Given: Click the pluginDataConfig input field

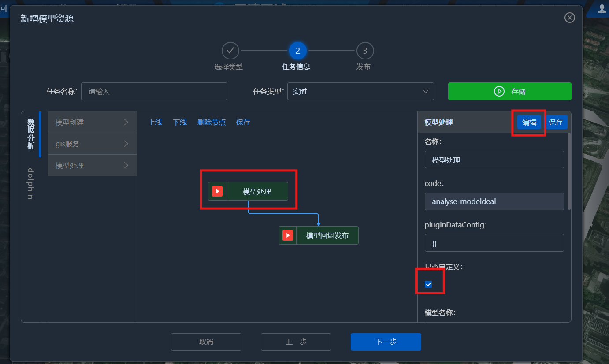Looking at the screenshot, I should (494, 243).
